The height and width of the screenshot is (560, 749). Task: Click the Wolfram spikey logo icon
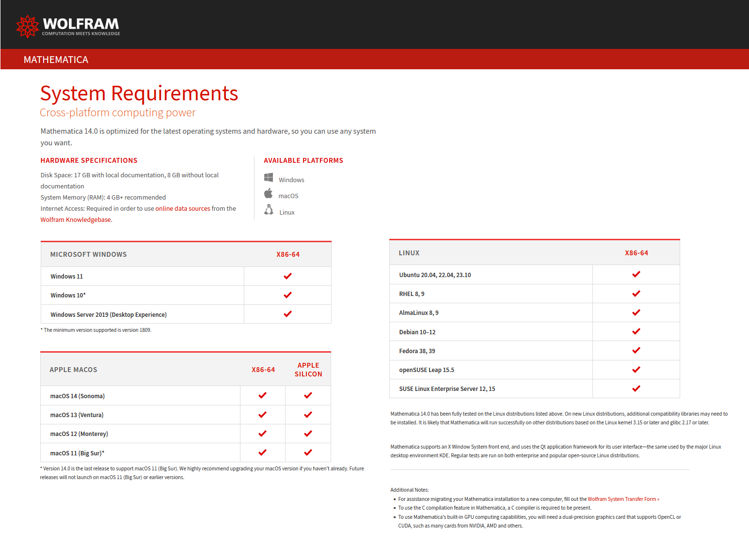(x=28, y=26)
